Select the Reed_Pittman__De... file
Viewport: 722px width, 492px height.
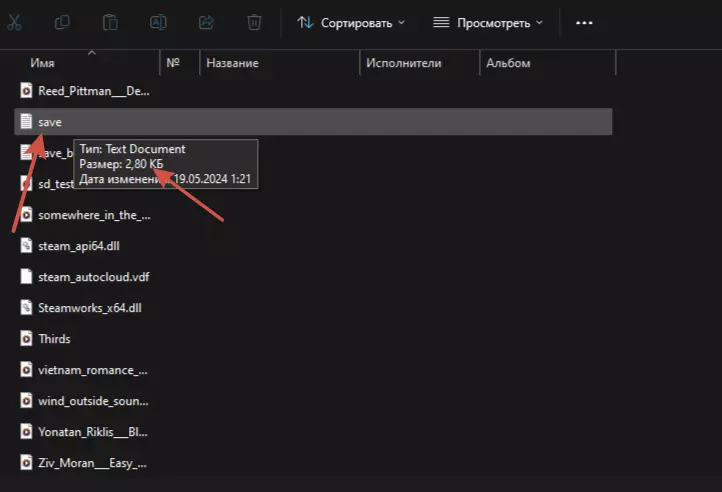(x=85, y=91)
